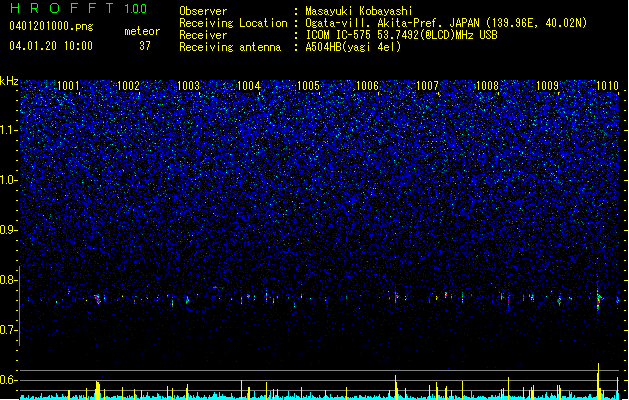Click the 1002 time marker

(128, 86)
